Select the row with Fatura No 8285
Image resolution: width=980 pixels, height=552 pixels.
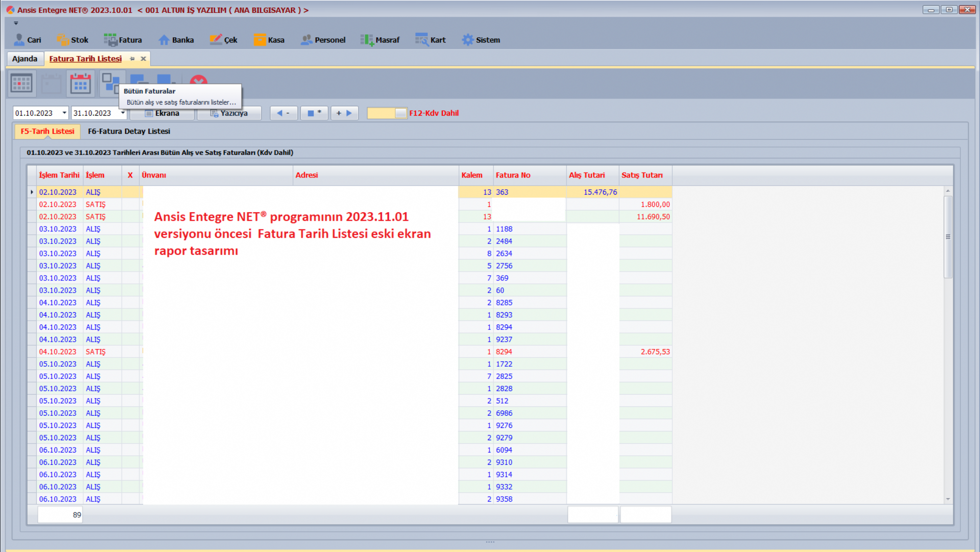point(349,302)
